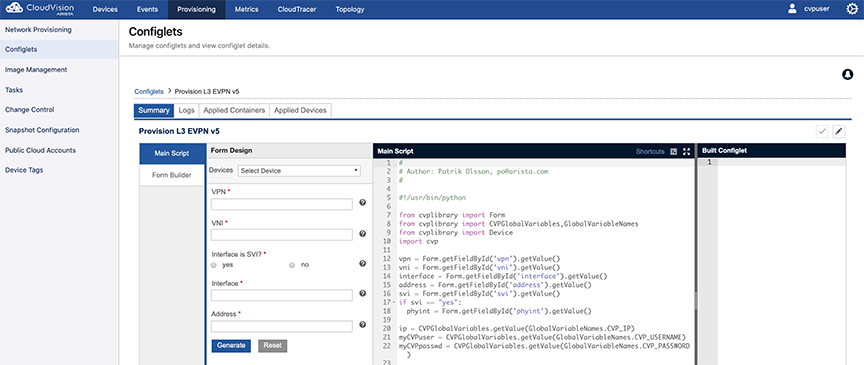864x365 pixels.
Task: Click the user profile avatar icon
Action: [x=792, y=9]
